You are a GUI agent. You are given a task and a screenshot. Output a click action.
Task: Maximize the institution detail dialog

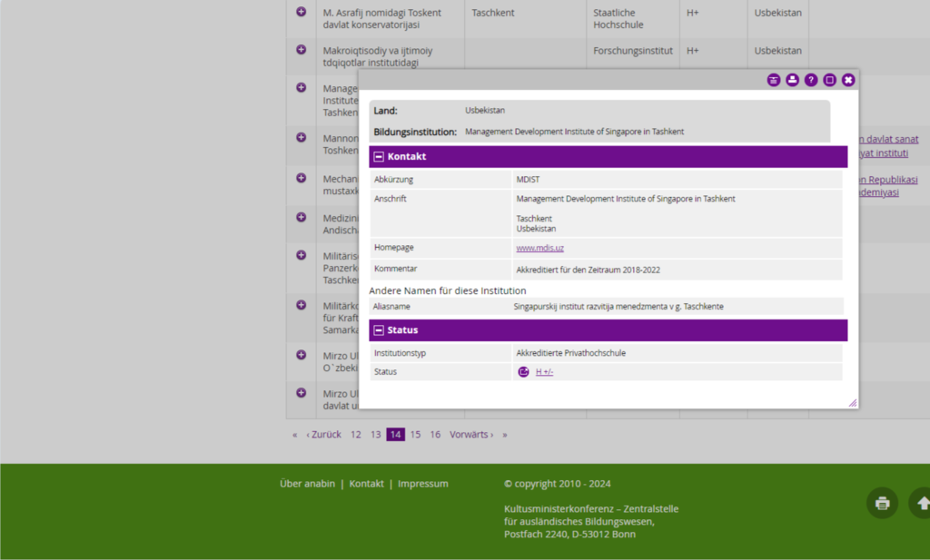coord(829,80)
